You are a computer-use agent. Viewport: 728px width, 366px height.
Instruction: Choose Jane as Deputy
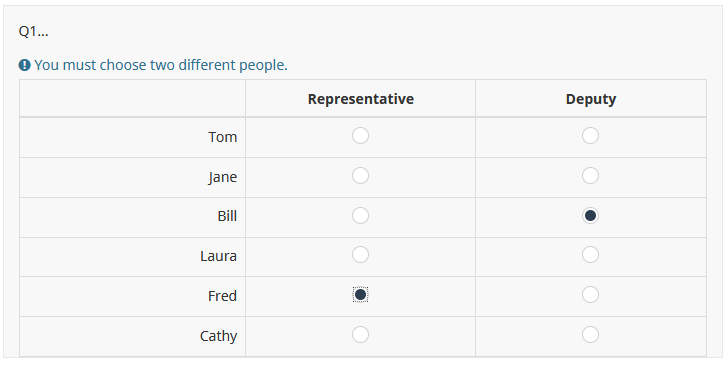pos(590,176)
